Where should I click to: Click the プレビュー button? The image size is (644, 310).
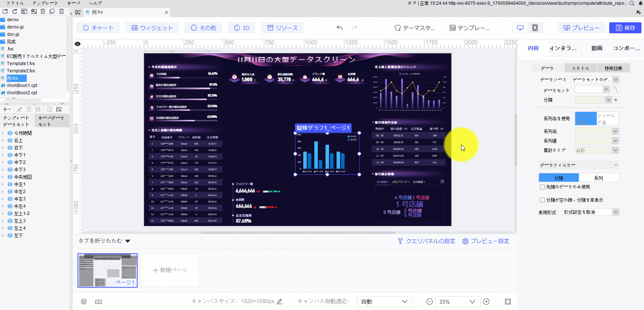[x=581, y=28]
